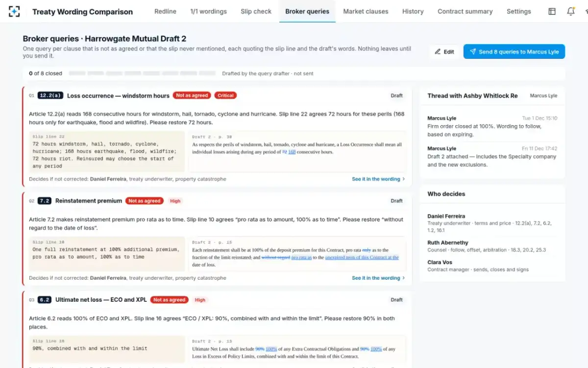Click the High tag on Ultimate net loss

click(200, 300)
